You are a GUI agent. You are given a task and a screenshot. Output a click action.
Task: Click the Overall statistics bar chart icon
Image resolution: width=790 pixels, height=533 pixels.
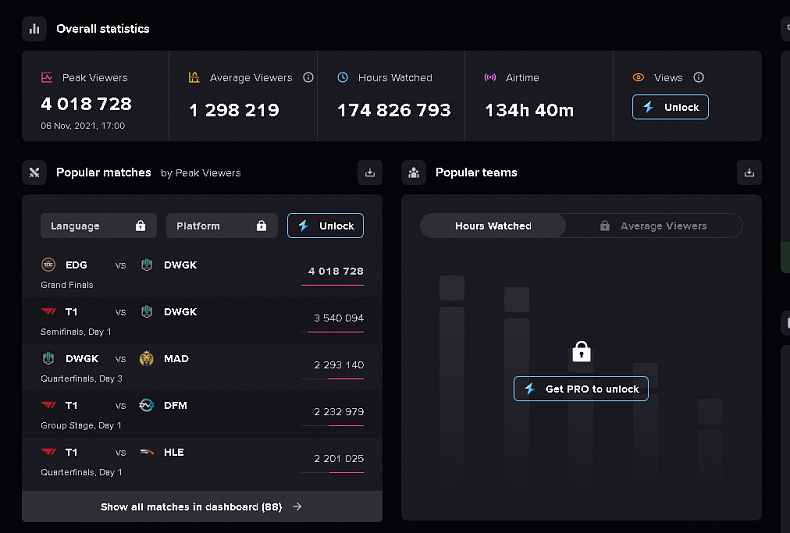(x=34, y=29)
